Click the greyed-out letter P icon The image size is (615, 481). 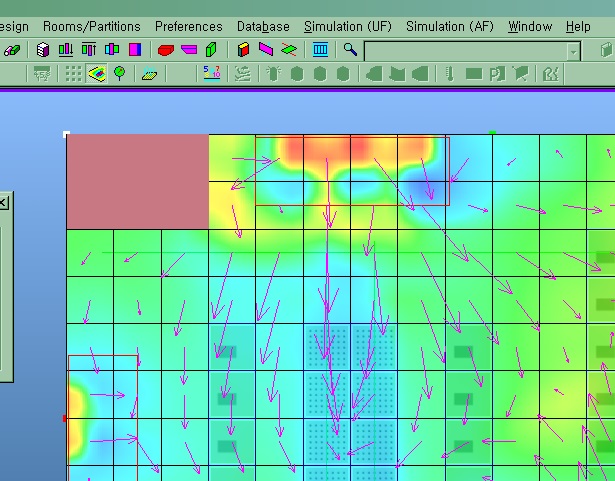coord(497,74)
